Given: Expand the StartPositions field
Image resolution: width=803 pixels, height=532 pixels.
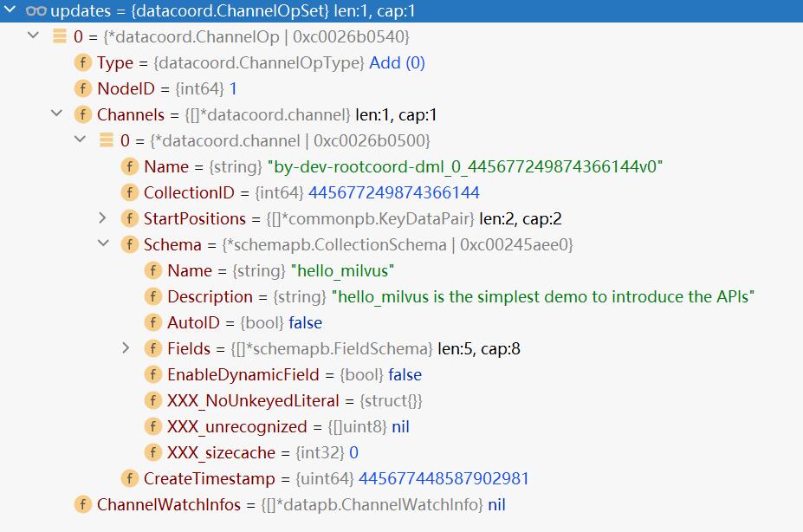Looking at the screenshot, I should point(103,218).
